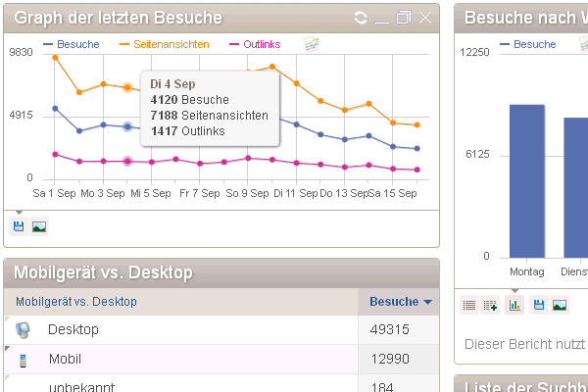Screen dimensions: 588x392
Task: Toggle Besuche series in visits graph legend
Action: (72, 44)
